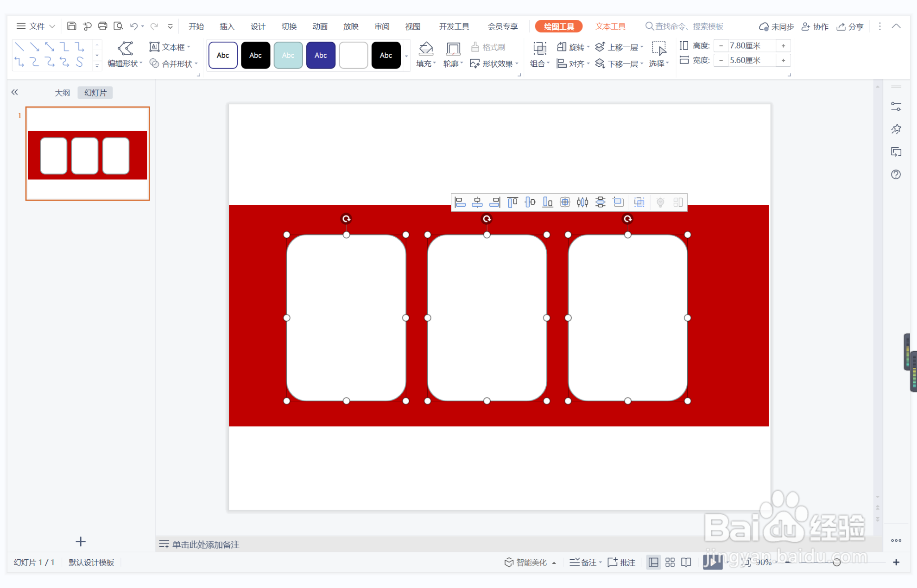The width and height of the screenshot is (917, 588).
Task: Align selected shapes left in floating toolbar
Action: tap(460, 202)
